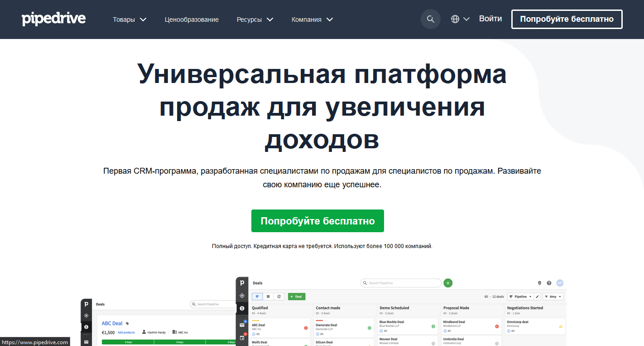Open the Moveer Deal card
This screenshot has width=644, height=346.
coord(408,341)
